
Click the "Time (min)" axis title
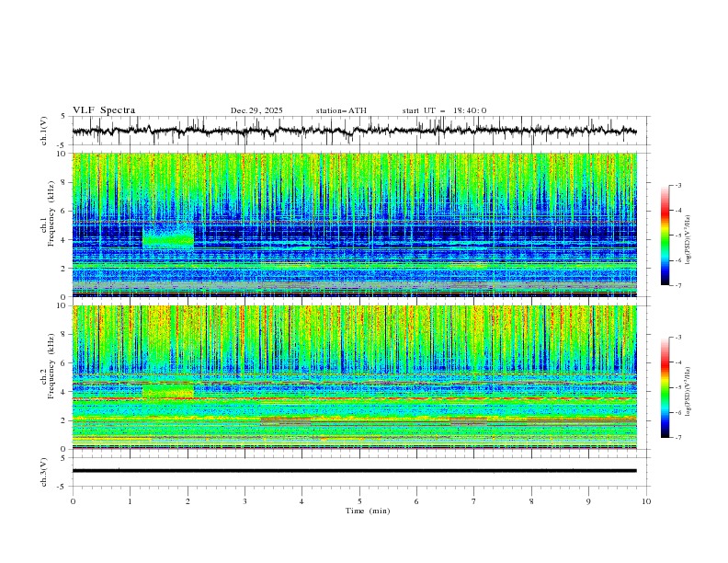[368, 511]
